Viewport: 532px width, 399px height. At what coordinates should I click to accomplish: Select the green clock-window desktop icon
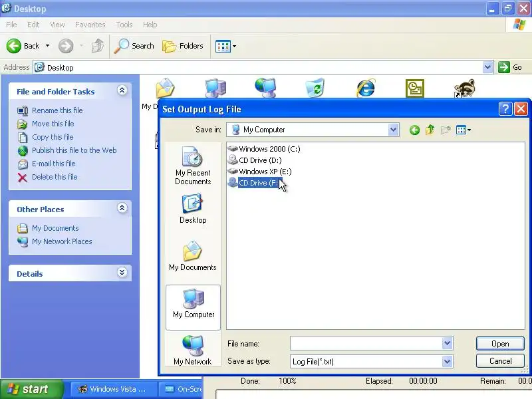tap(415, 88)
